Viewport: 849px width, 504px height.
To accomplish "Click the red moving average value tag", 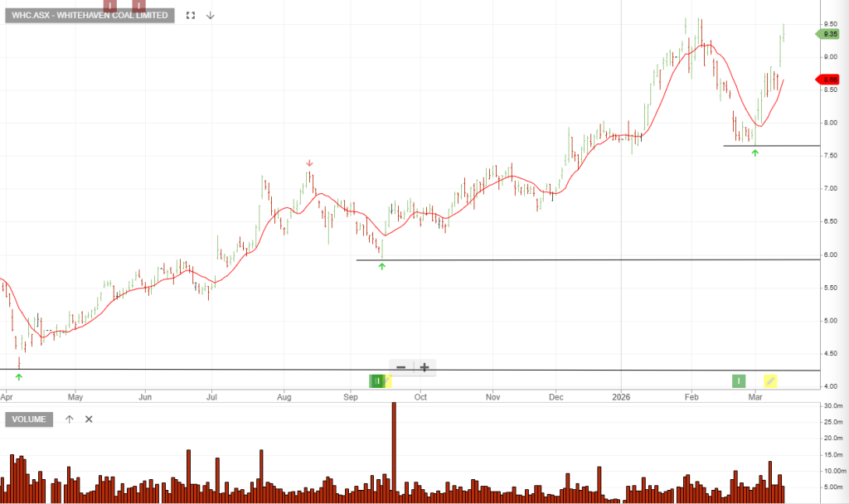I will click(829, 80).
